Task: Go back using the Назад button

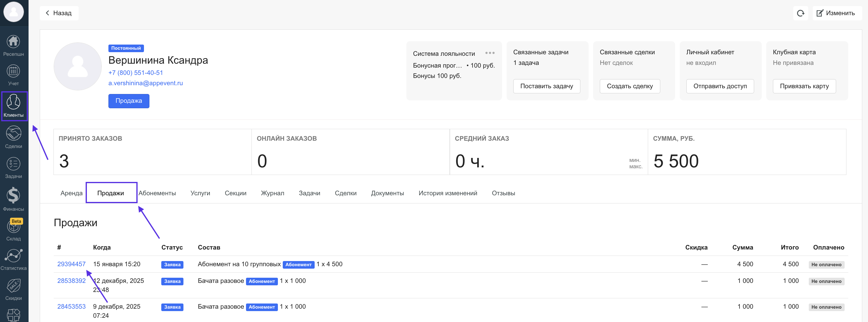Action: point(59,13)
